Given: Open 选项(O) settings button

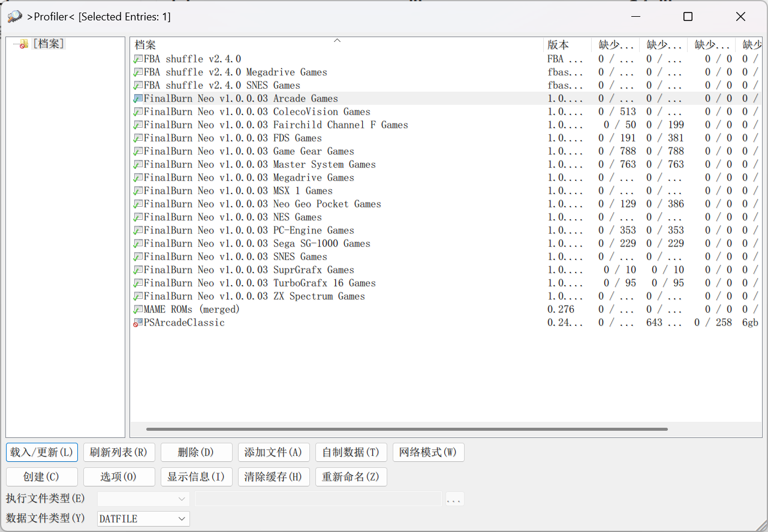Looking at the screenshot, I should 119,477.
